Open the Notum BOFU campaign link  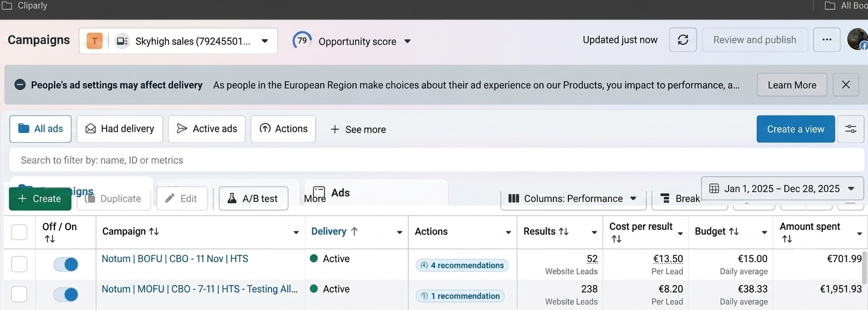pyautogui.click(x=175, y=259)
